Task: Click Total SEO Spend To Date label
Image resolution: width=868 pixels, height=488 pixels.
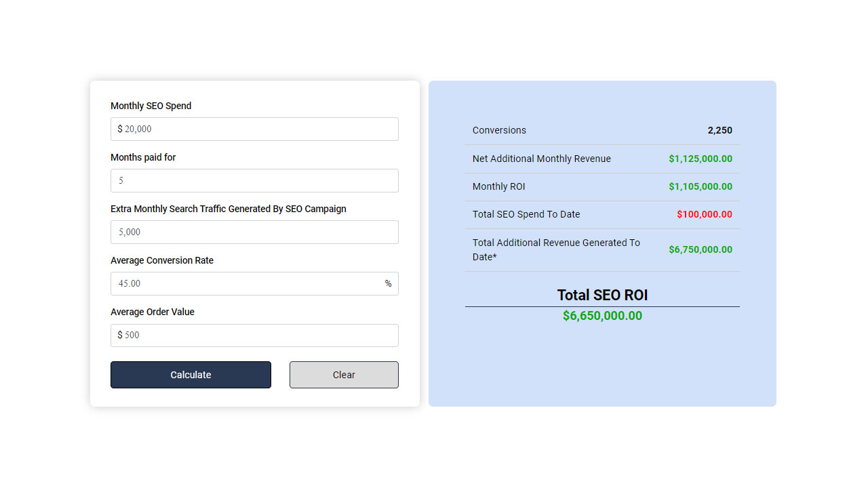Action: tap(526, 214)
